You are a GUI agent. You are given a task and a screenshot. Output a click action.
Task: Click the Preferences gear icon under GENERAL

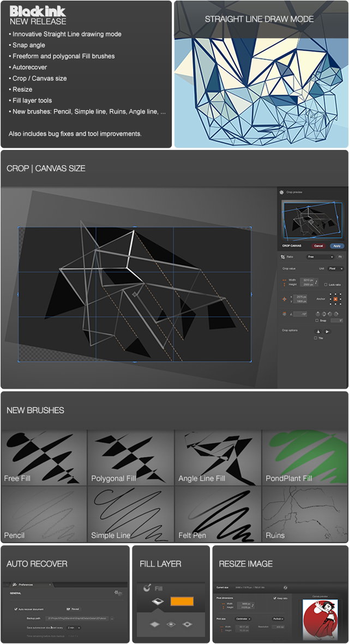pos(118,593)
